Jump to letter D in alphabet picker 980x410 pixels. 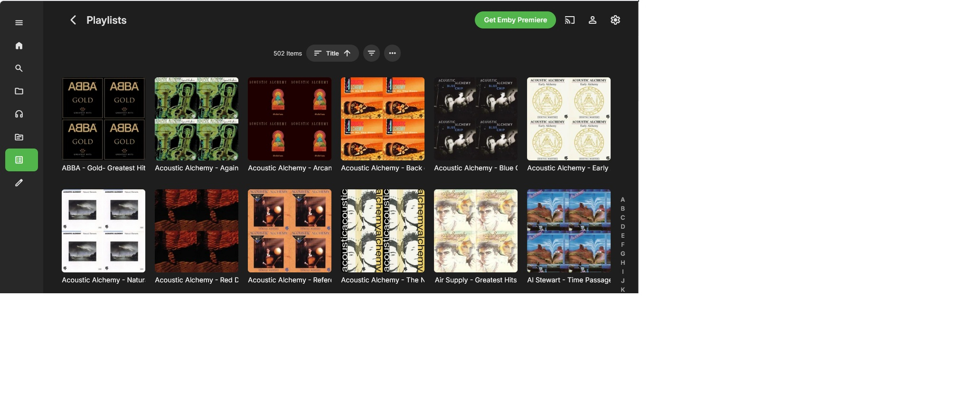[x=622, y=227]
